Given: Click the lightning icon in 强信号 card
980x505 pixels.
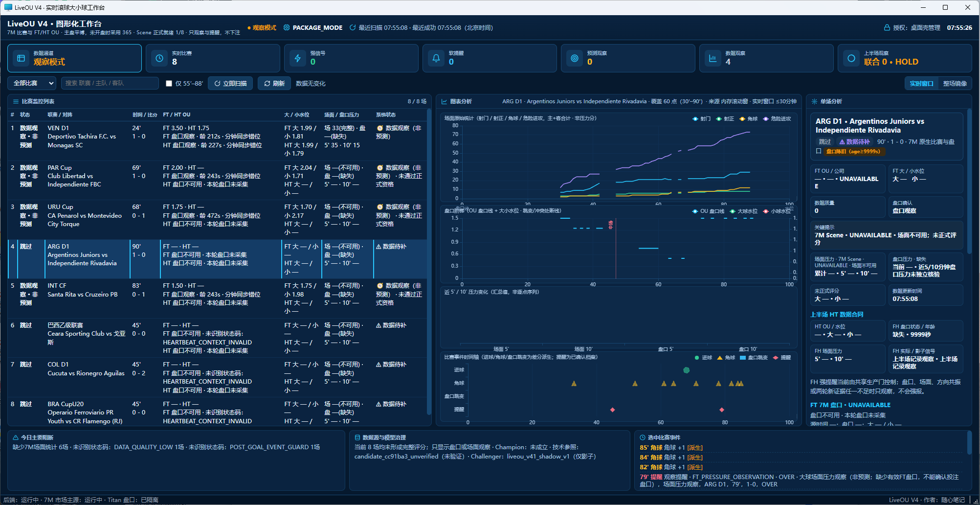Looking at the screenshot, I should pyautogui.click(x=298, y=58).
